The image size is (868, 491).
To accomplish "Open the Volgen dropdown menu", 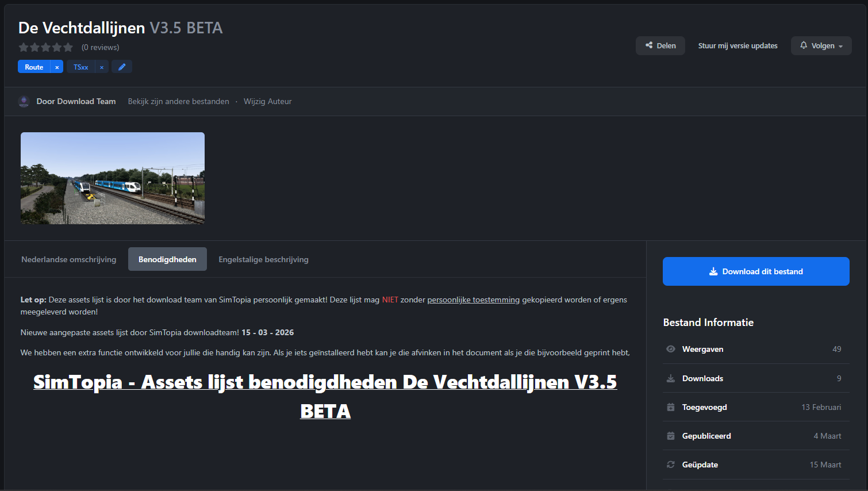I will (x=821, y=46).
